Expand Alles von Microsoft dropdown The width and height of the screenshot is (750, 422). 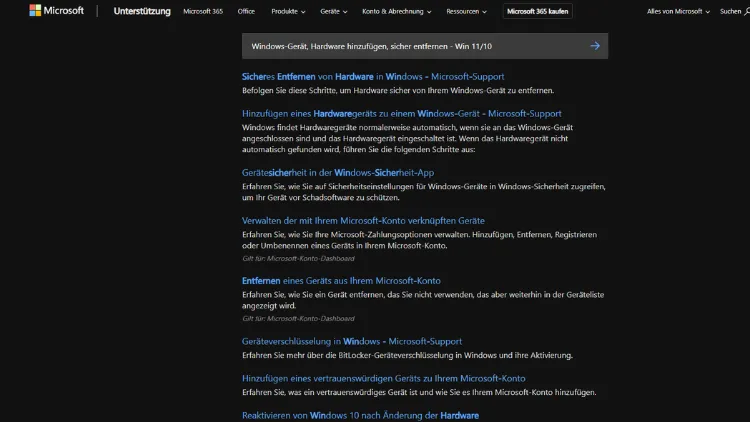[x=678, y=11]
